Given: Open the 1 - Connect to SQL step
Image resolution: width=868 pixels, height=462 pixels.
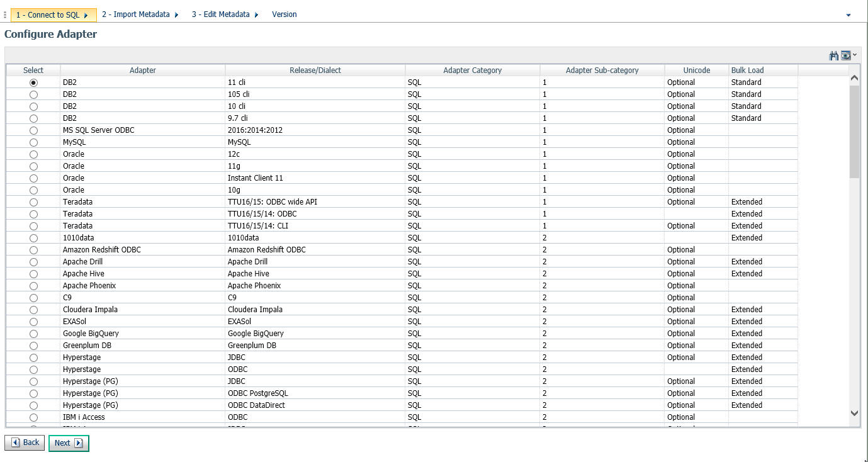Looking at the screenshot, I should 53,14.
